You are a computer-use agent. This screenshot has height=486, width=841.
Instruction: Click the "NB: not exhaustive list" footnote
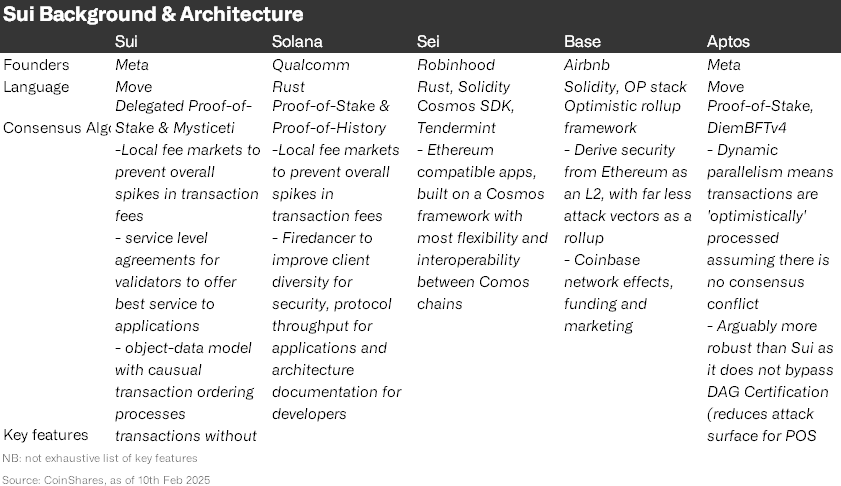(100, 458)
